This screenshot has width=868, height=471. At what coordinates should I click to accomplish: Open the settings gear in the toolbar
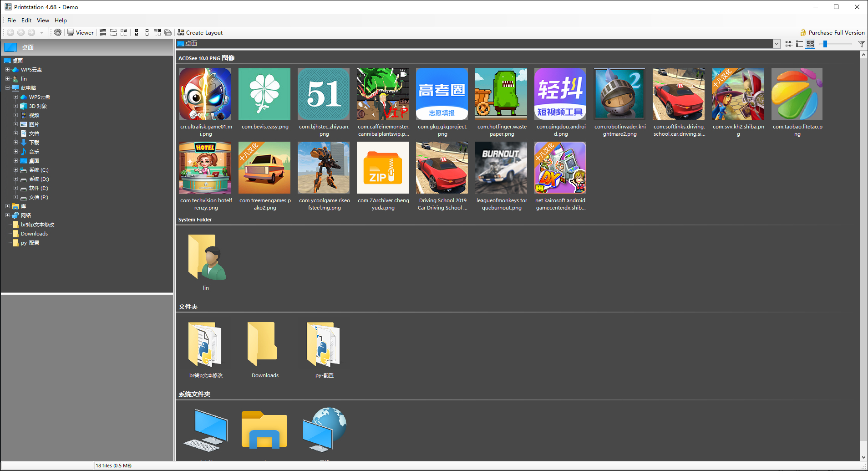pos(58,32)
